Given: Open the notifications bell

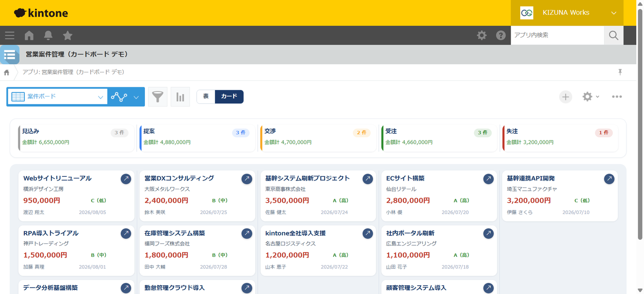Looking at the screenshot, I should [48, 35].
